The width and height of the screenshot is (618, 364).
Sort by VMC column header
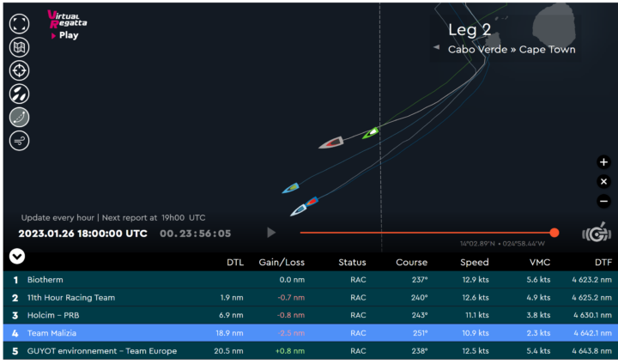coord(540,262)
